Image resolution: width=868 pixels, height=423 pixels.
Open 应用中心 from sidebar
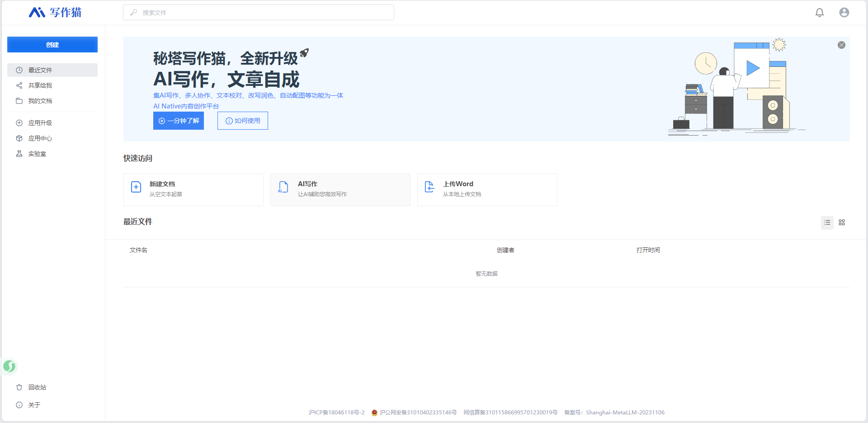point(40,138)
